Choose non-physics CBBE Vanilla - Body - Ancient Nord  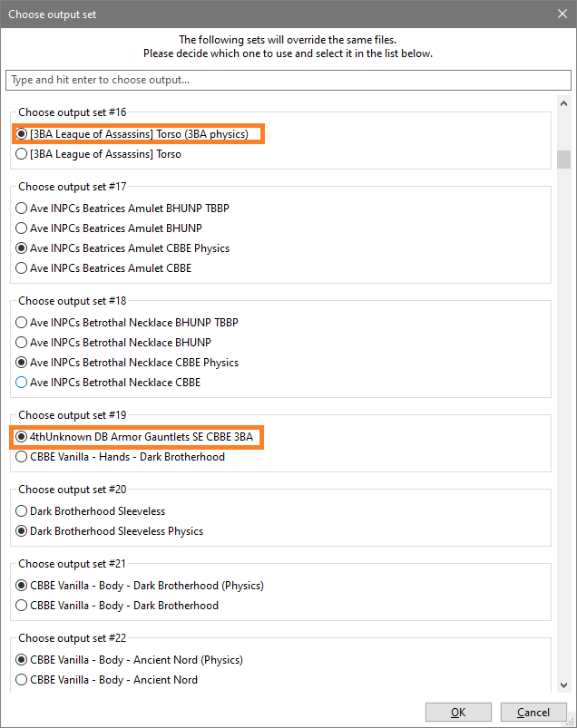[107, 680]
